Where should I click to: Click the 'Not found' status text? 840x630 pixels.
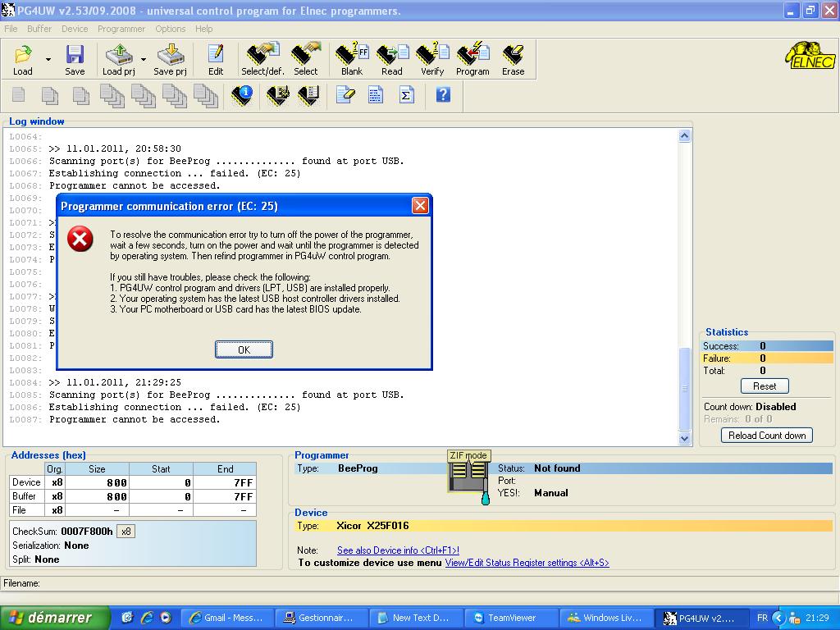tap(557, 468)
